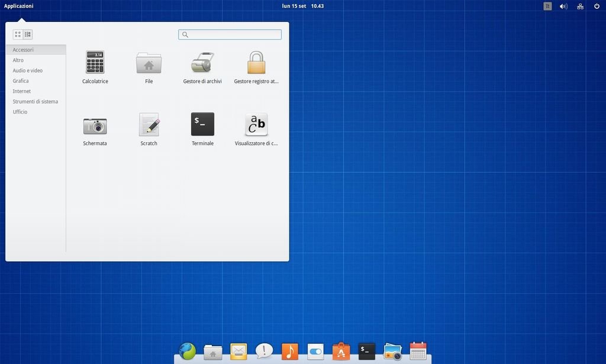Switch to category view in app launcher
Viewport: 606px width, 364px height.
coord(28,34)
